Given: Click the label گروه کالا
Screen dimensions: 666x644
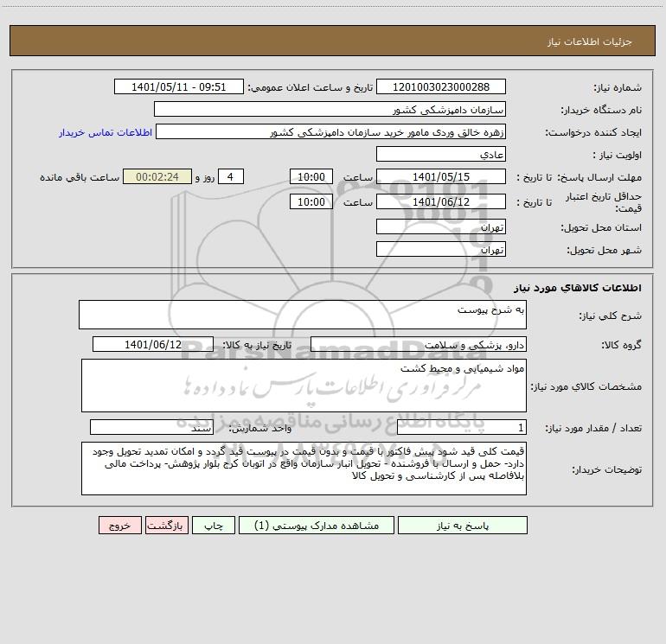Looking at the screenshot, I should click(x=621, y=345).
